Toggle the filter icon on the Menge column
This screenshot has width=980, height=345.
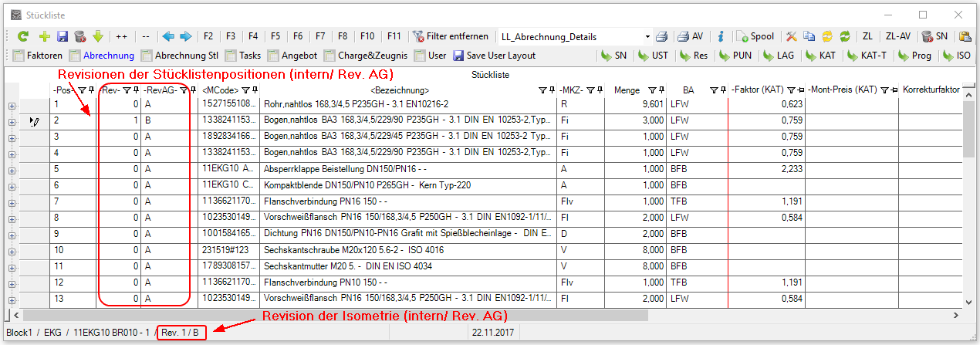pyautogui.click(x=651, y=90)
